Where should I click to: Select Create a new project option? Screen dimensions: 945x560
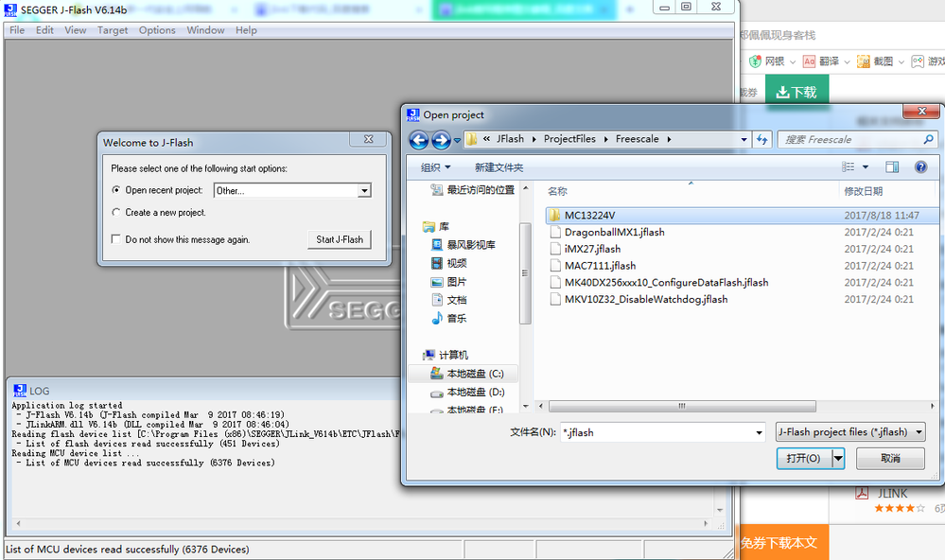(116, 212)
